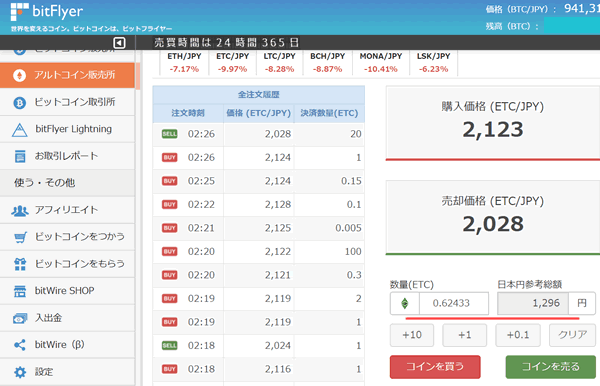Open bitWire (β) share icon
Viewport: 600px width, 386px height.
pyautogui.click(x=20, y=345)
